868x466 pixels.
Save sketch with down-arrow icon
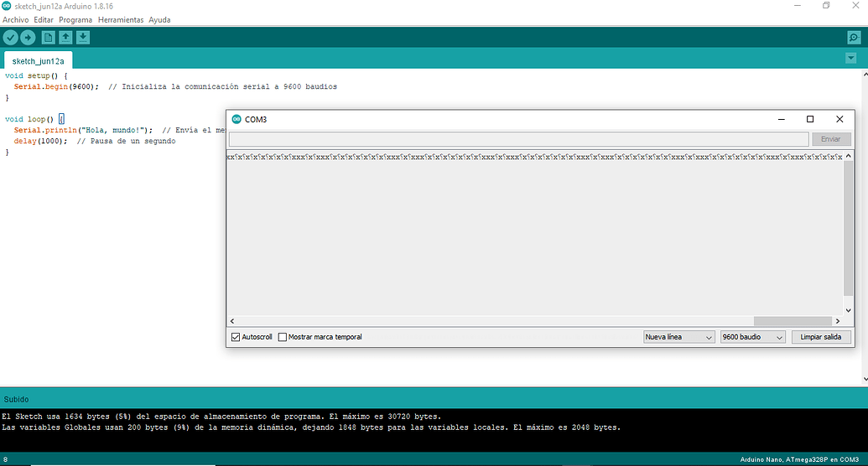click(82, 38)
